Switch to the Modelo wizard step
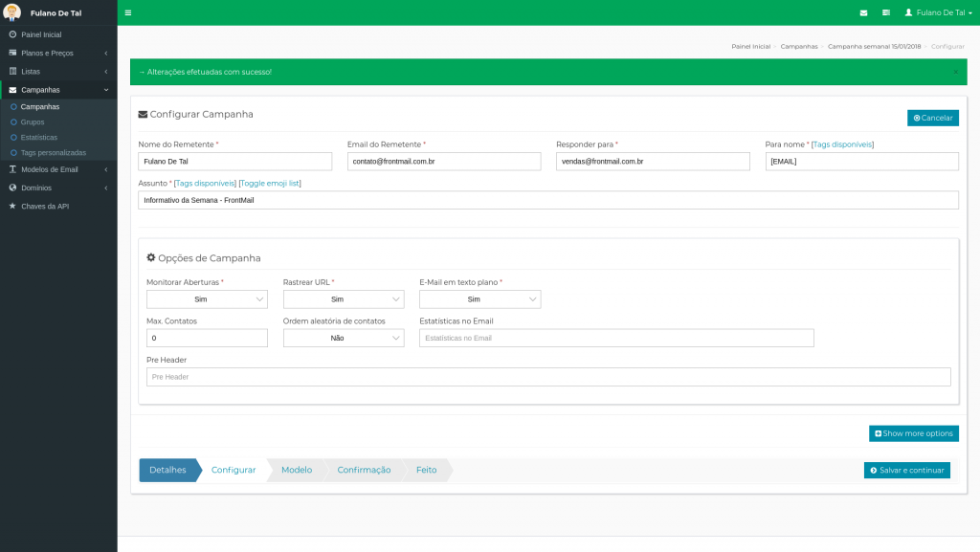 (296, 470)
